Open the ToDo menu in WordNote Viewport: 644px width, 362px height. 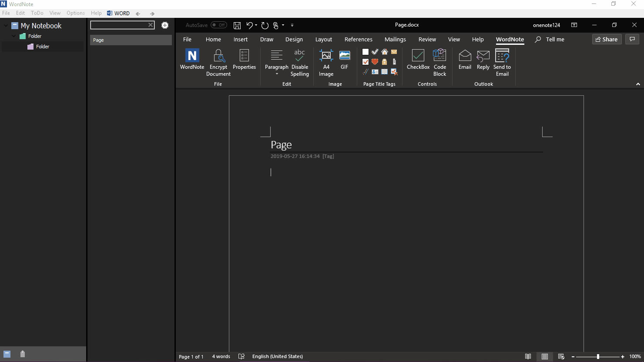pos(37,13)
